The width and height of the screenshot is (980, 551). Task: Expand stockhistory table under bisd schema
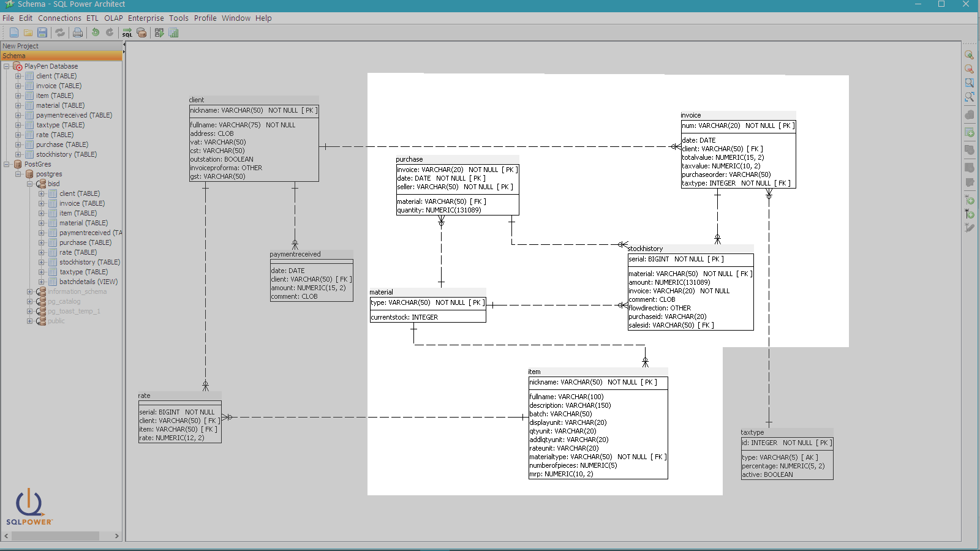41,262
